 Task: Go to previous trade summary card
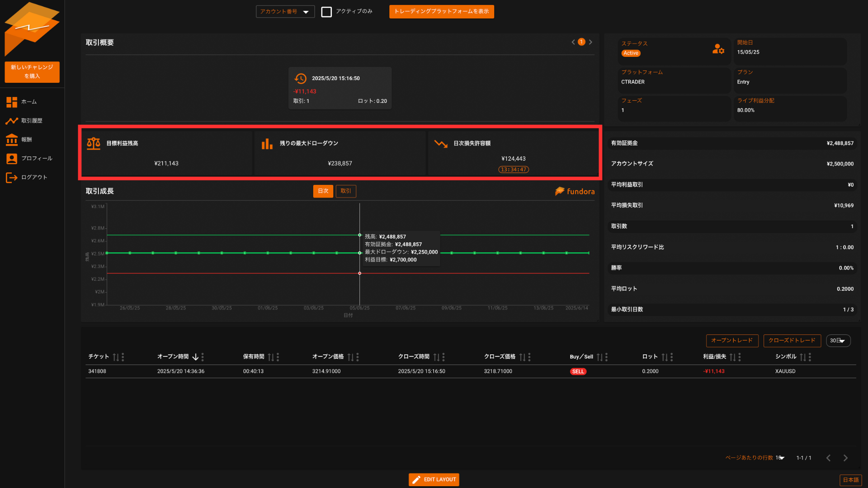[x=573, y=42]
